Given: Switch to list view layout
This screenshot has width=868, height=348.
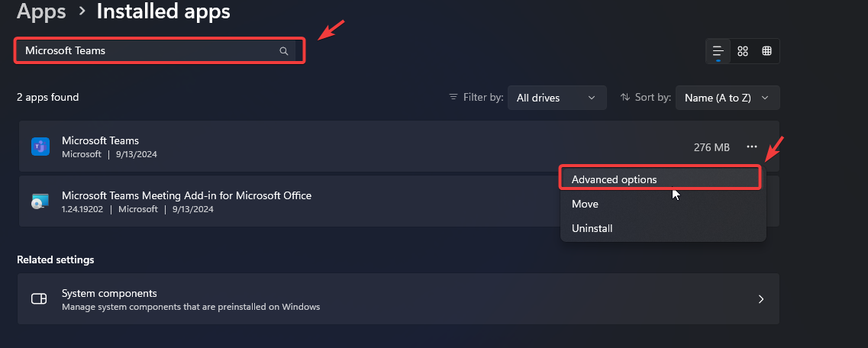Looking at the screenshot, I should click(718, 51).
